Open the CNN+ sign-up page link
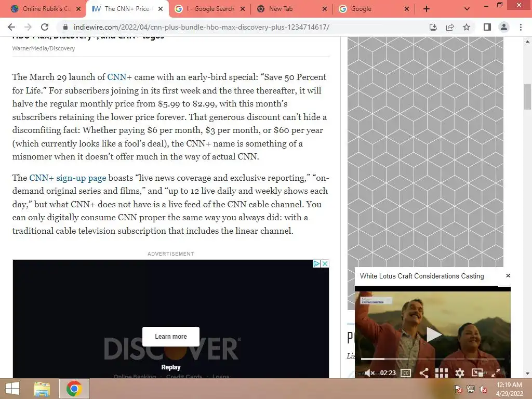 (x=68, y=178)
